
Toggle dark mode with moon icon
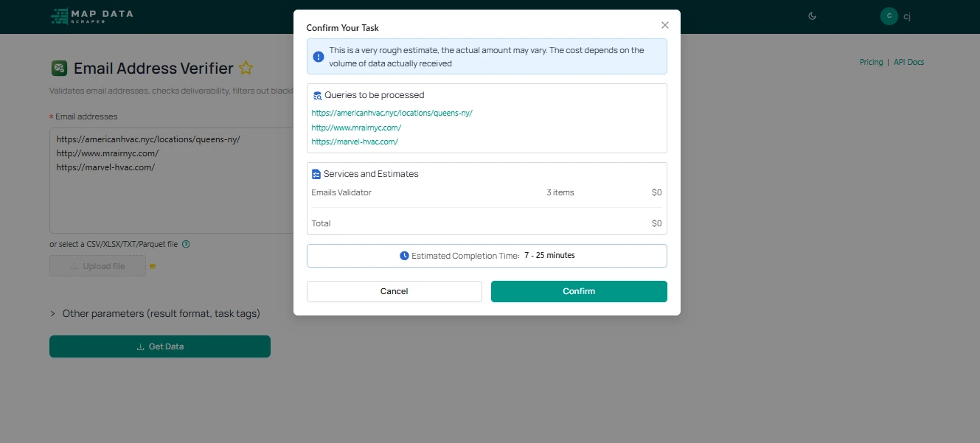pos(812,16)
